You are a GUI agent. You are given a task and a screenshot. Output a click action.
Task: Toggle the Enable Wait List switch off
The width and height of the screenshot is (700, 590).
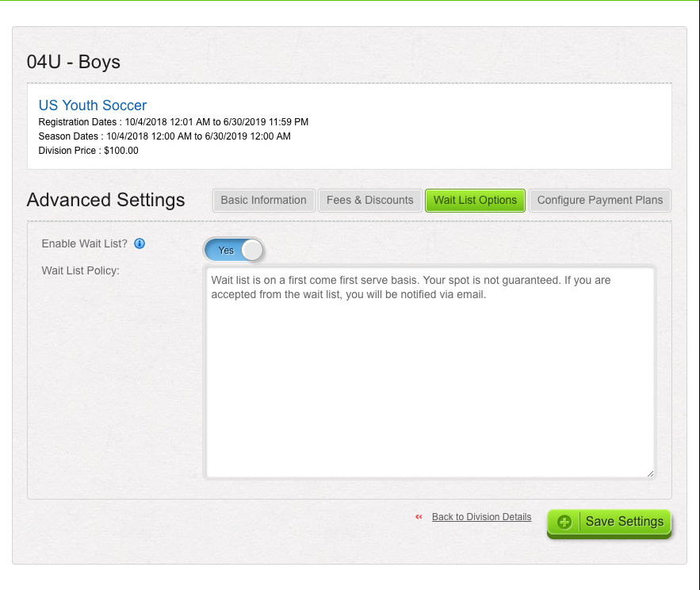pos(234,250)
